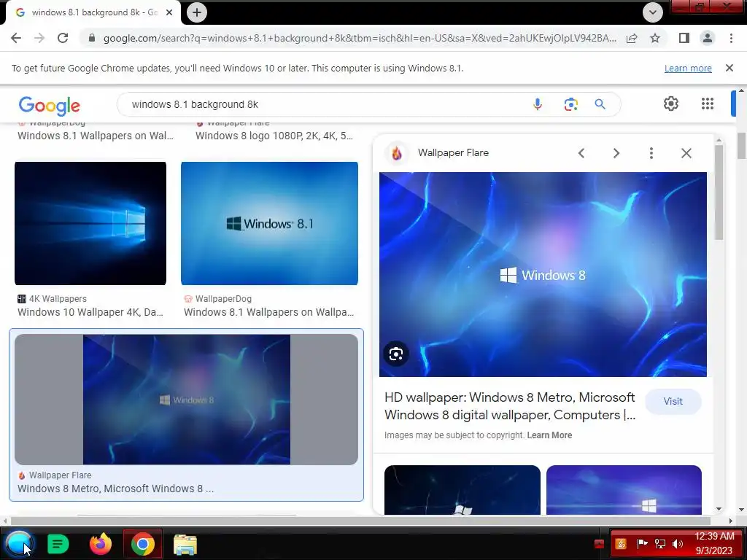Go to the Google homepage logo
Viewport: 747px width, 560px height.
pyautogui.click(x=49, y=106)
